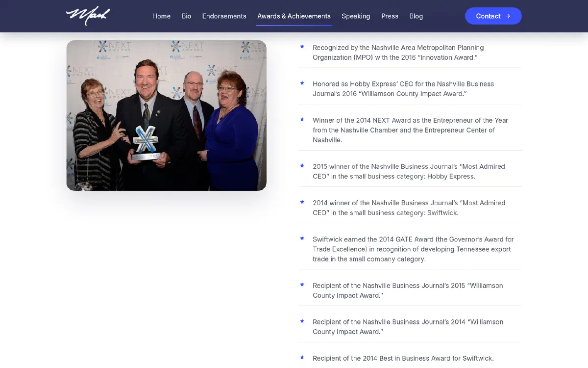
Task: Click star bullet beside Best in Business Award
Action: click(x=302, y=357)
